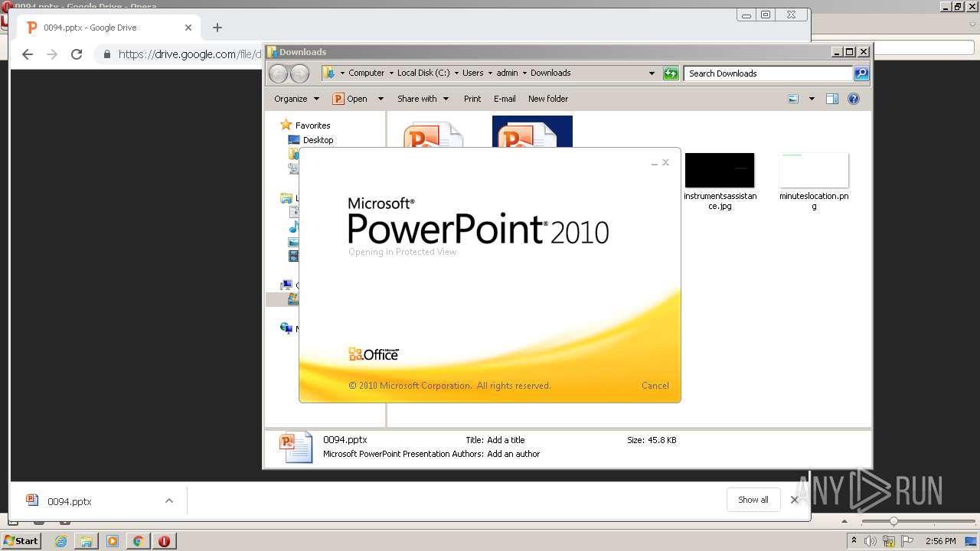Click Show all downloads button
Image resolution: width=980 pixels, height=551 pixels.
(x=753, y=500)
